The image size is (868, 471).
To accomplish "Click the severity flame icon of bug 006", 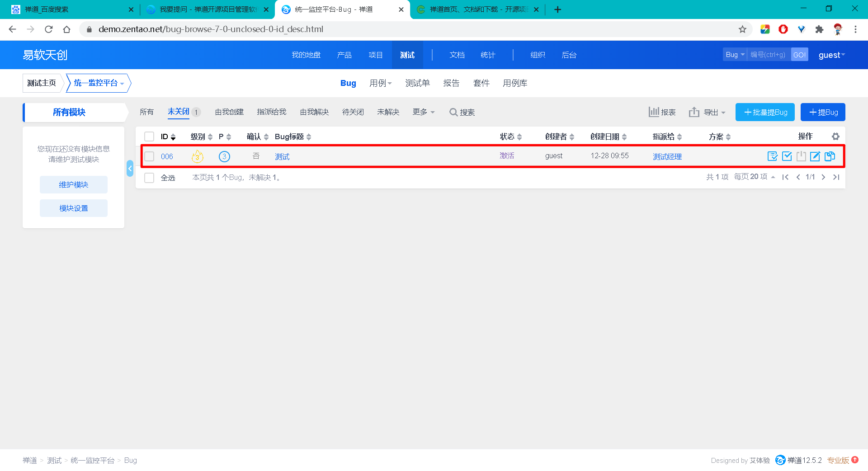I will pyautogui.click(x=198, y=156).
